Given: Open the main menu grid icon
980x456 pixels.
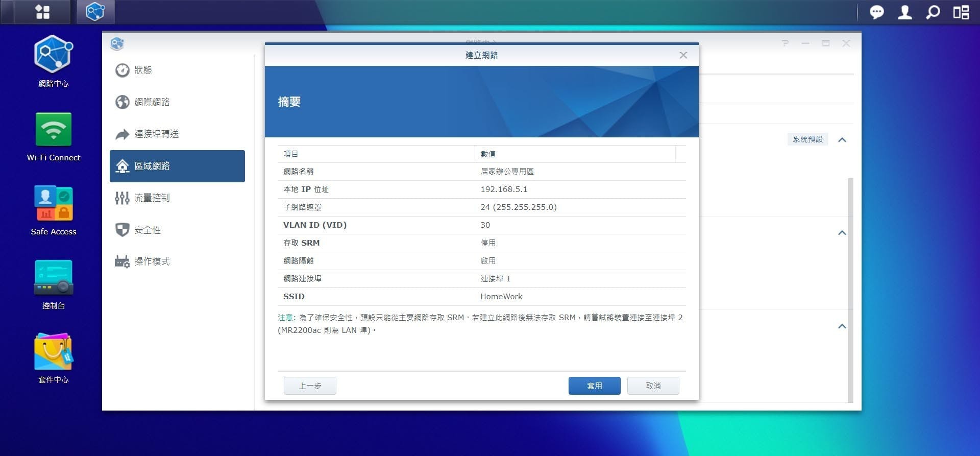Looking at the screenshot, I should (43, 12).
